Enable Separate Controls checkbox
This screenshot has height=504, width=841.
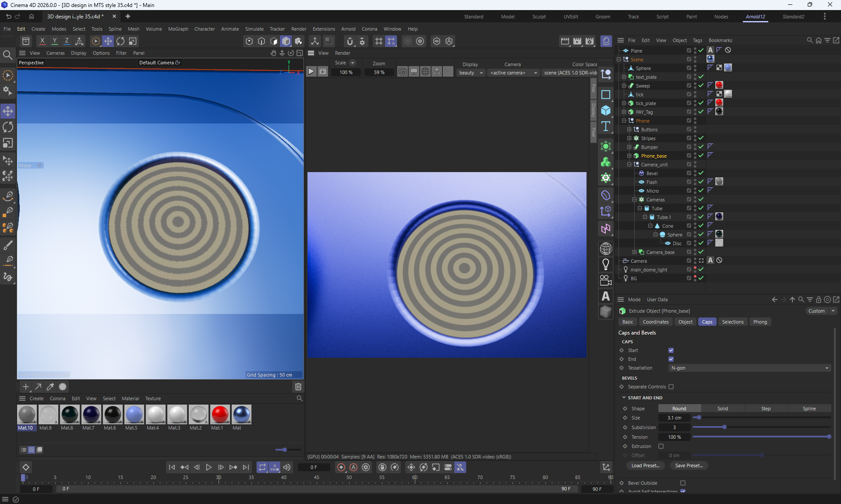pyautogui.click(x=671, y=387)
